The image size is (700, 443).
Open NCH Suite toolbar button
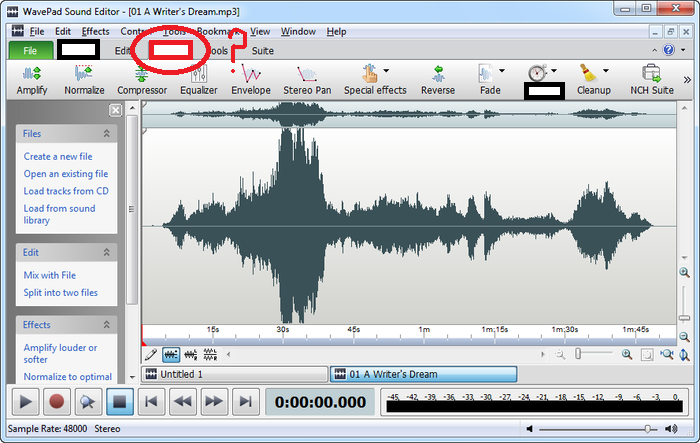[652, 80]
